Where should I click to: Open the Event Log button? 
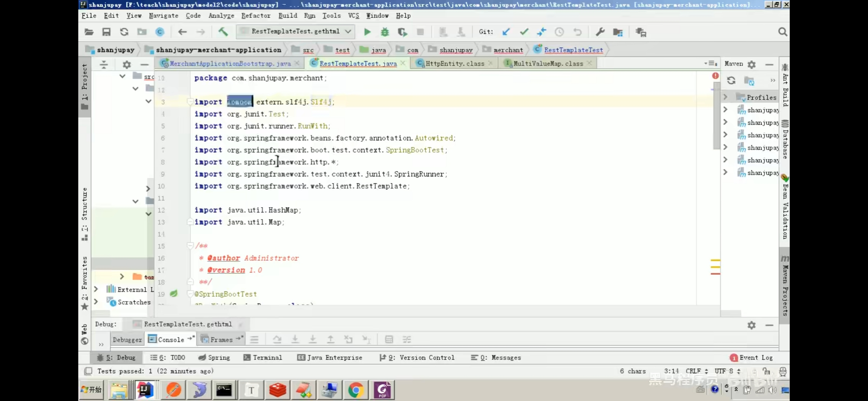point(751,358)
